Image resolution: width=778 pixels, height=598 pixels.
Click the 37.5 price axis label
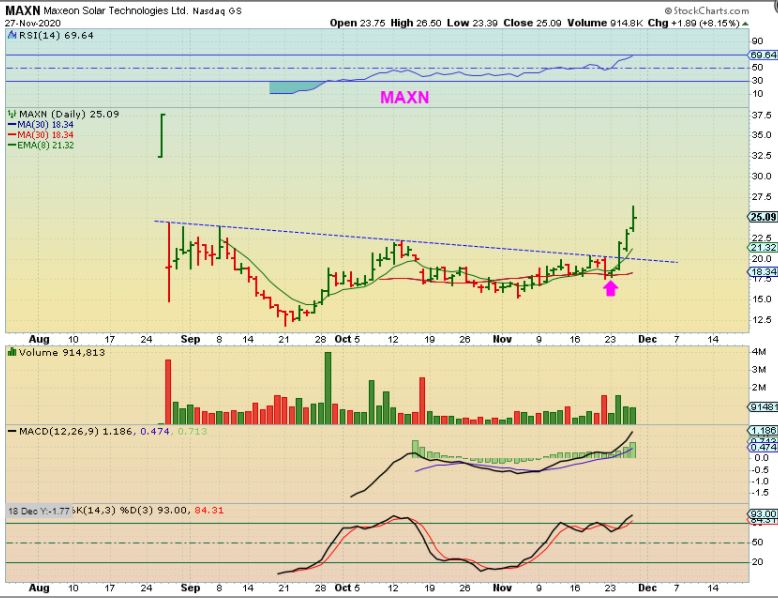pos(762,115)
